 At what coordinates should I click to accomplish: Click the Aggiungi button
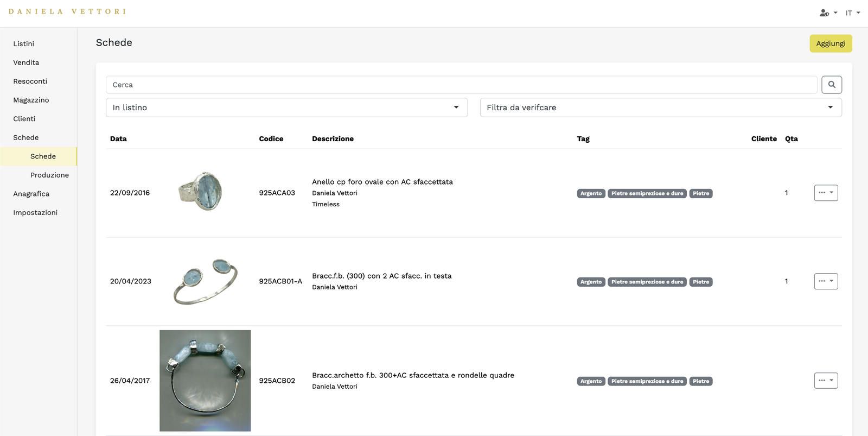830,43
